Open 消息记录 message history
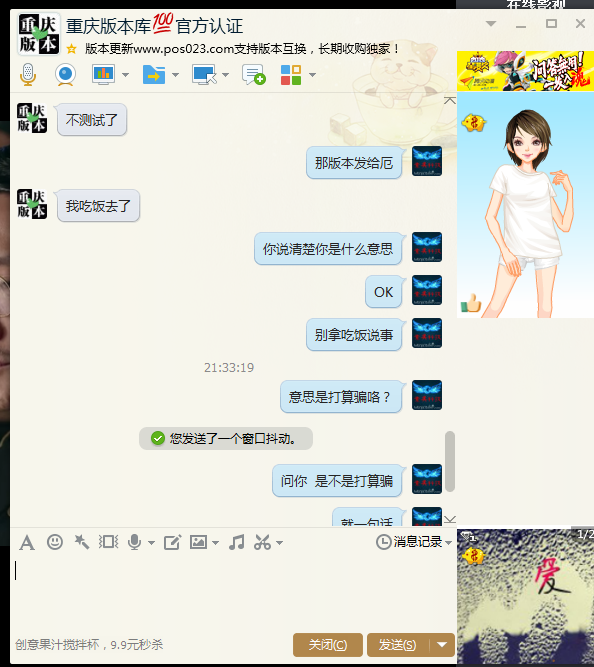Image resolution: width=594 pixels, height=667 pixels. click(413, 542)
